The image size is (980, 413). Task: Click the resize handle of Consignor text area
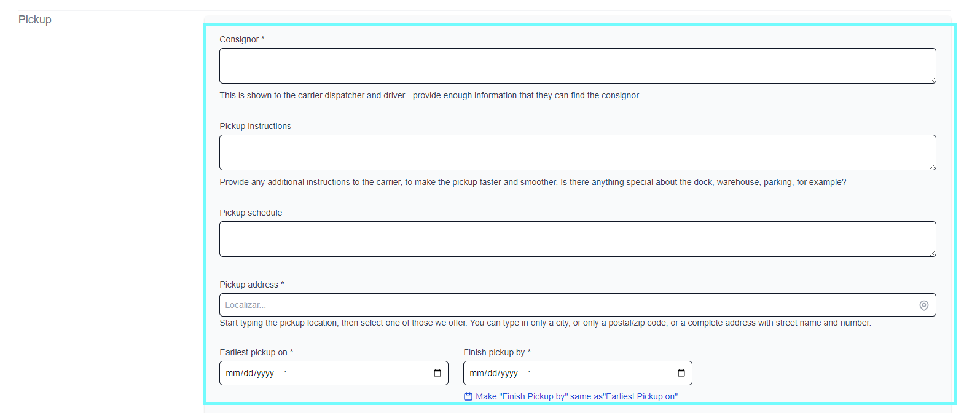933,80
